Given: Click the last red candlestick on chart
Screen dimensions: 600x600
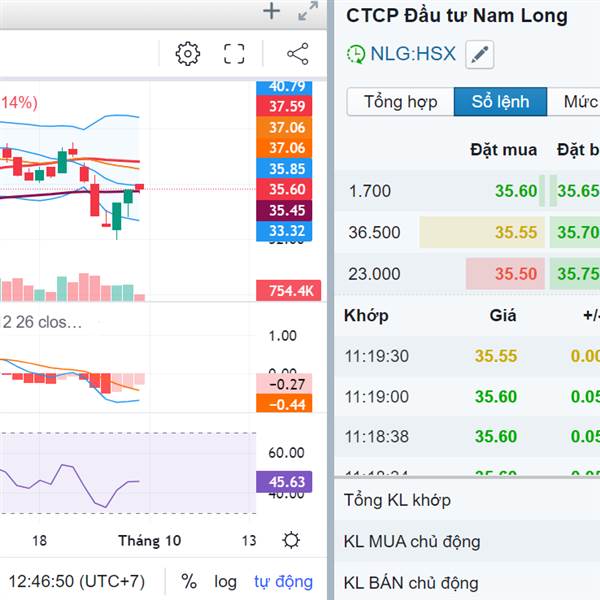Looking at the screenshot, I should 139,187.
